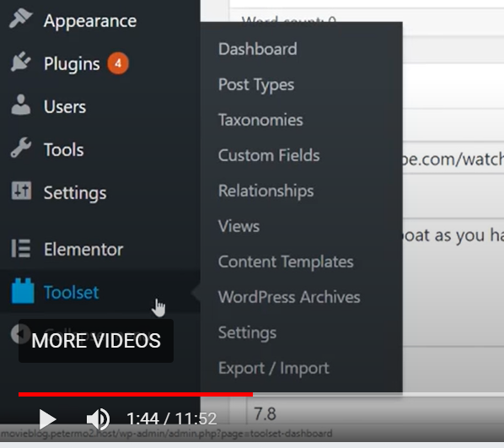Go to Relationships in the submenu
This screenshot has height=448, width=504.
click(265, 192)
